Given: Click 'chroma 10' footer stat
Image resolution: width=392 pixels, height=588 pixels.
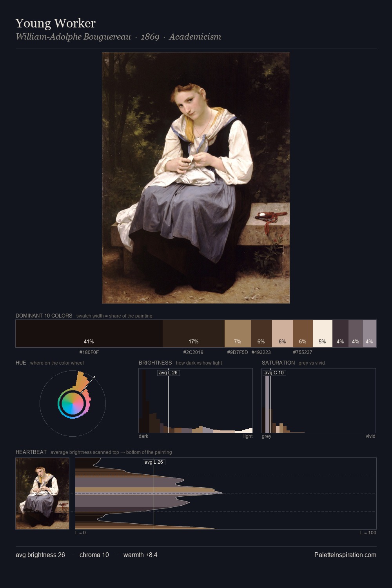Looking at the screenshot, I should click(94, 555).
